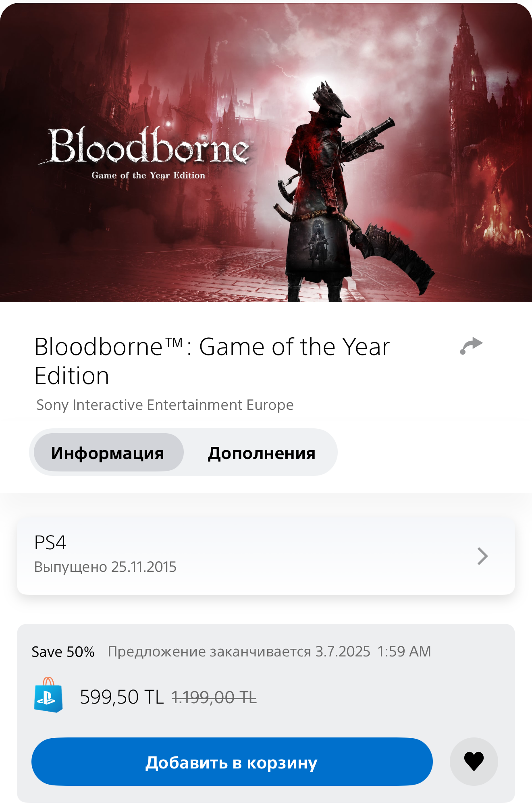Viewport: 532px width, 812px height.
Task: Tap the share arrow icon
Action: point(471,346)
